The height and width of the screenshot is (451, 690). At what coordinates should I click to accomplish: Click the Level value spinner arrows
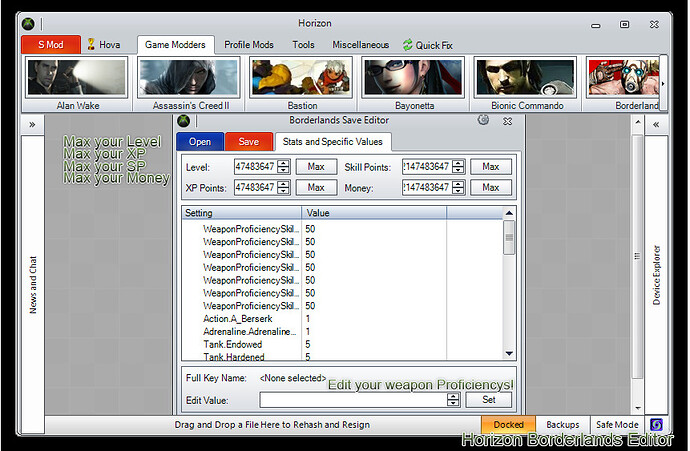284,166
